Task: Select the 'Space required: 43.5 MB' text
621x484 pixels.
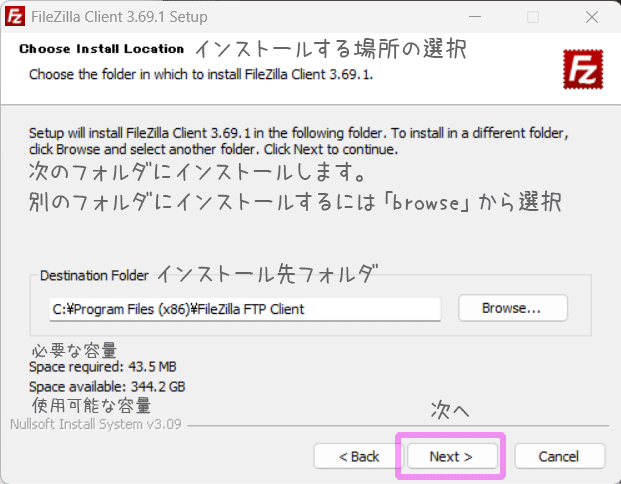Action: coord(103,367)
